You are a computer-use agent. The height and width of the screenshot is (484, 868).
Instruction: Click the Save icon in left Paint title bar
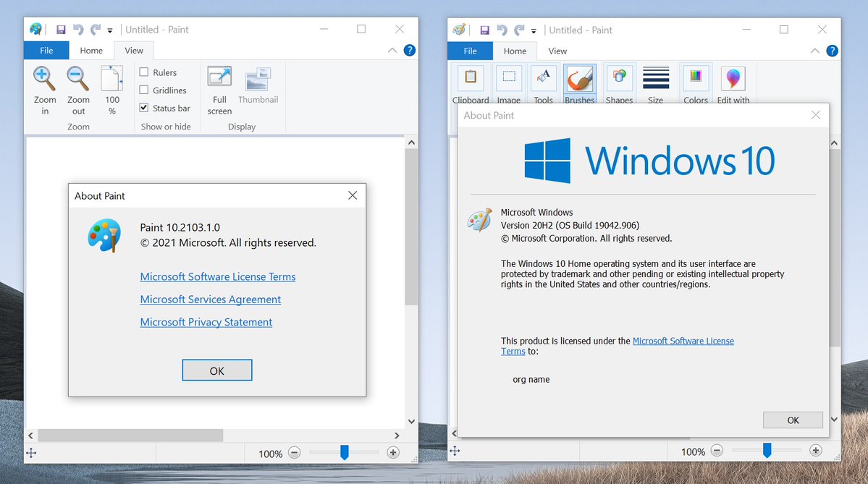click(x=61, y=30)
